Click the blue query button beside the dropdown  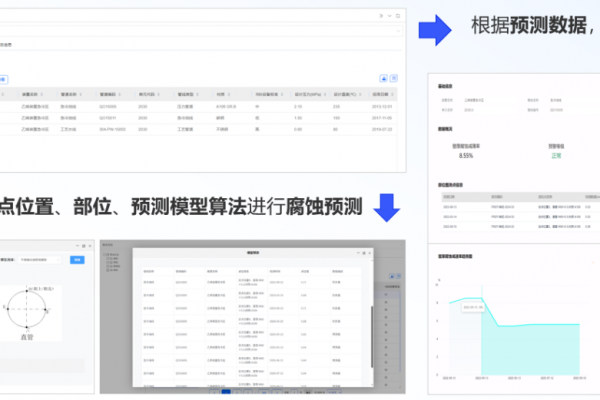(78, 260)
